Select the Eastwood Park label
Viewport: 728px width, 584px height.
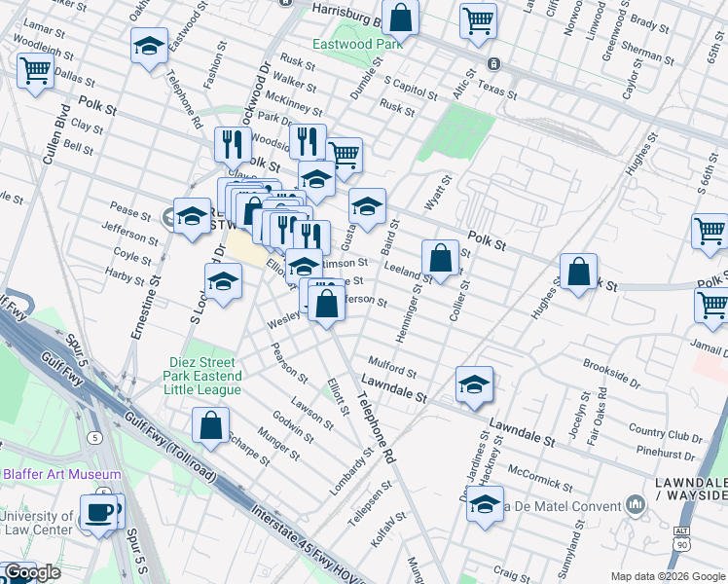[x=357, y=45]
